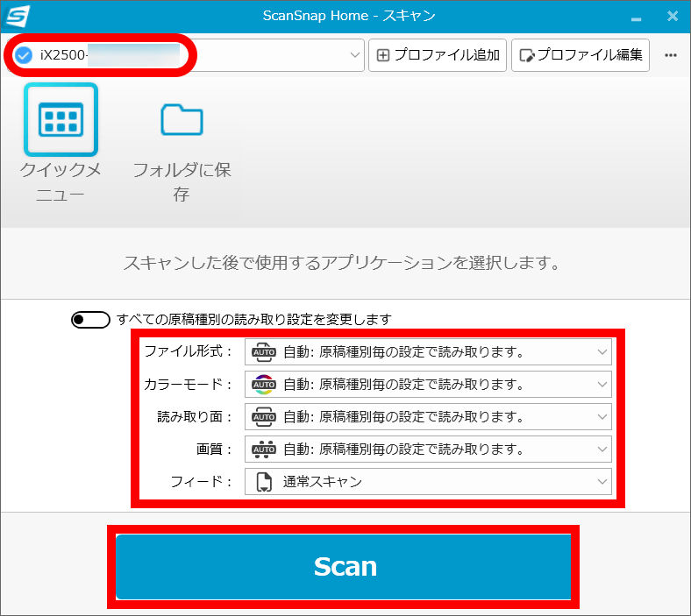Click the ScanSnap Home - スキャン title text
691x616 pixels.
tap(349, 16)
